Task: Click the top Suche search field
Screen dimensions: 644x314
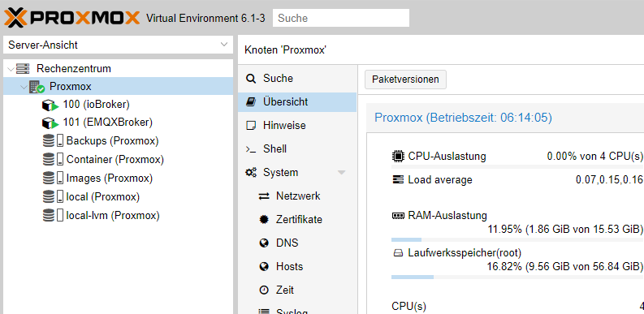Action: pos(341,18)
